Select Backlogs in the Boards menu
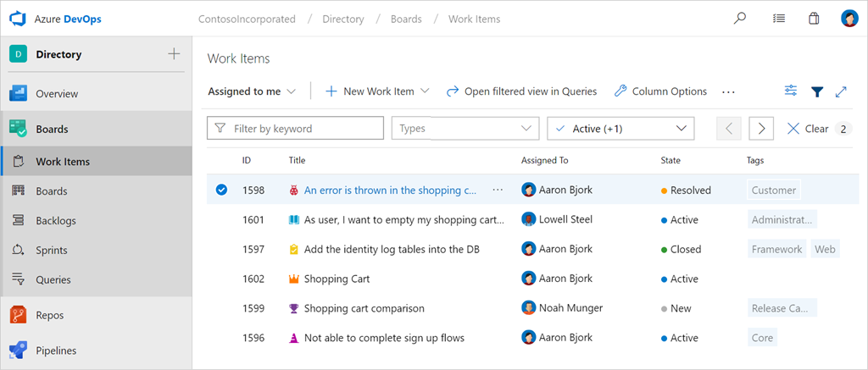The width and height of the screenshot is (868, 370). coord(56,220)
